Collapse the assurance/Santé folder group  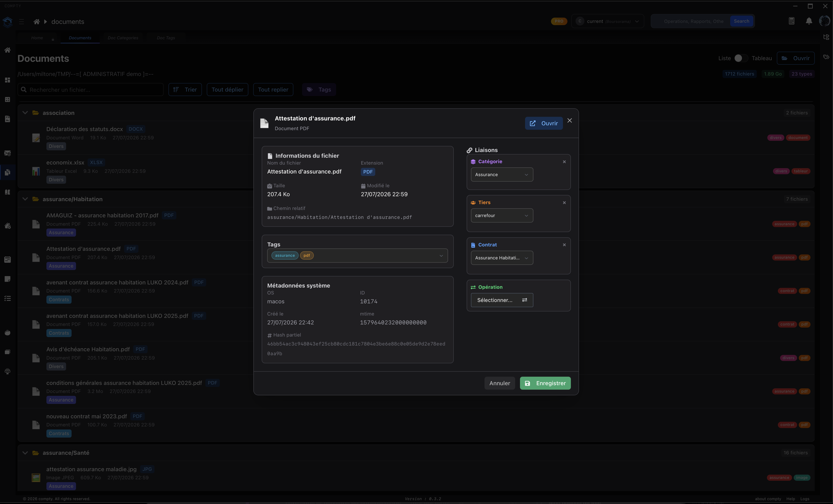[25, 453]
